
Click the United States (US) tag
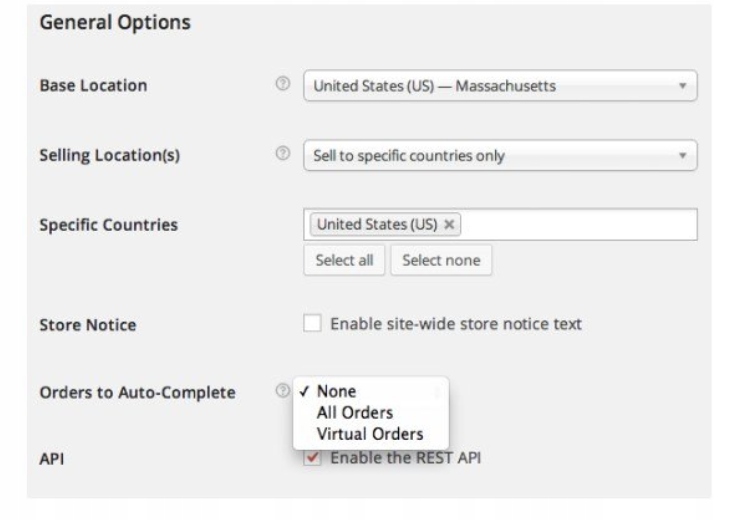377,225
